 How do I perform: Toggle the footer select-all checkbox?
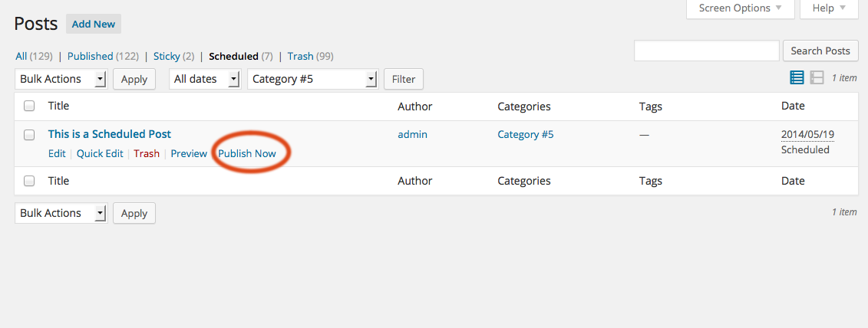click(x=29, y=181)
